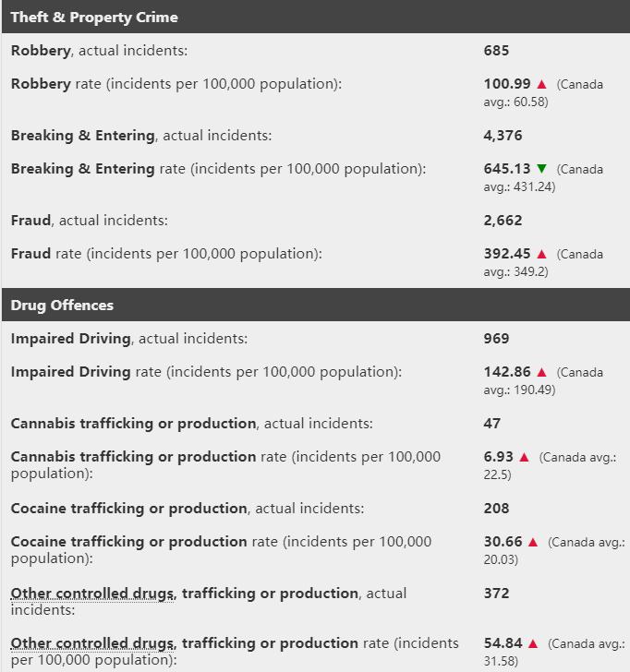Click the underlined Other controlled drugs term in the rate row
The image size is (630, 672).
pyautogui.click(x=92, y=643)
